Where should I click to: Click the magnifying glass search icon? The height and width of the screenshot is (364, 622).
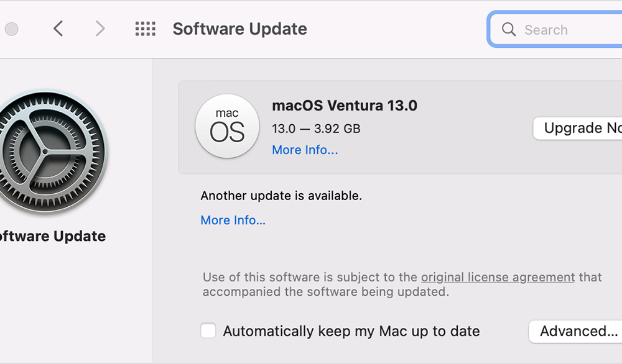pyautogui.click(x=509, y=29)
